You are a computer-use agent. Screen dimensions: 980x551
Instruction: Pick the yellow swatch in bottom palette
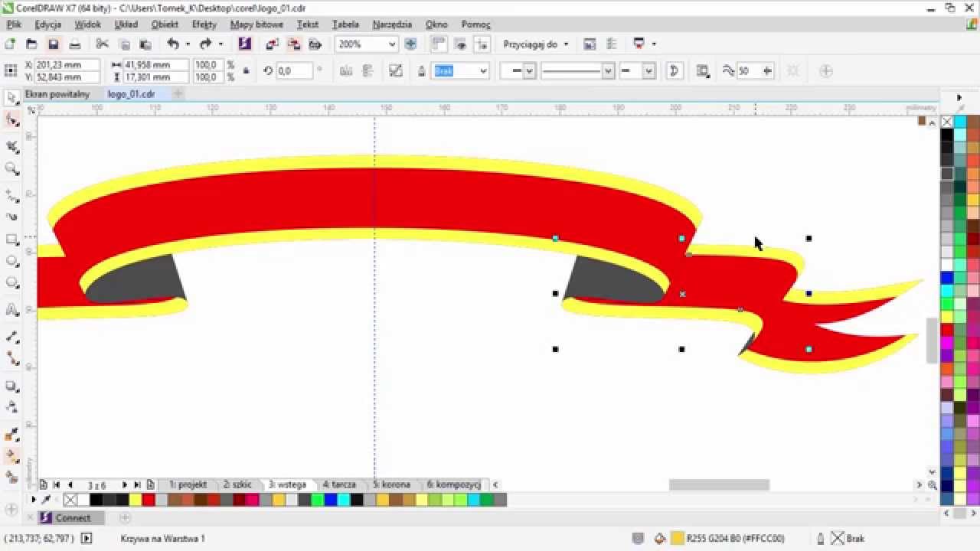(x=136, y=500)
